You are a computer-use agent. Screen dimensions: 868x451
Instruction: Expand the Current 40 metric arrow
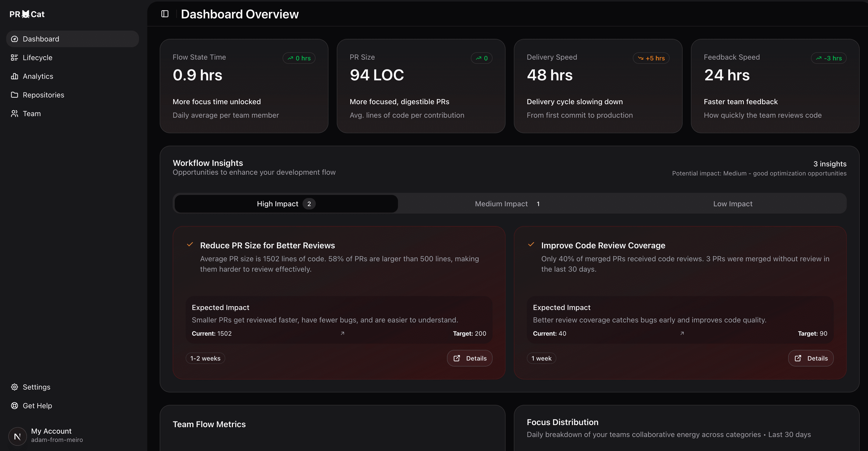[682, 333]
